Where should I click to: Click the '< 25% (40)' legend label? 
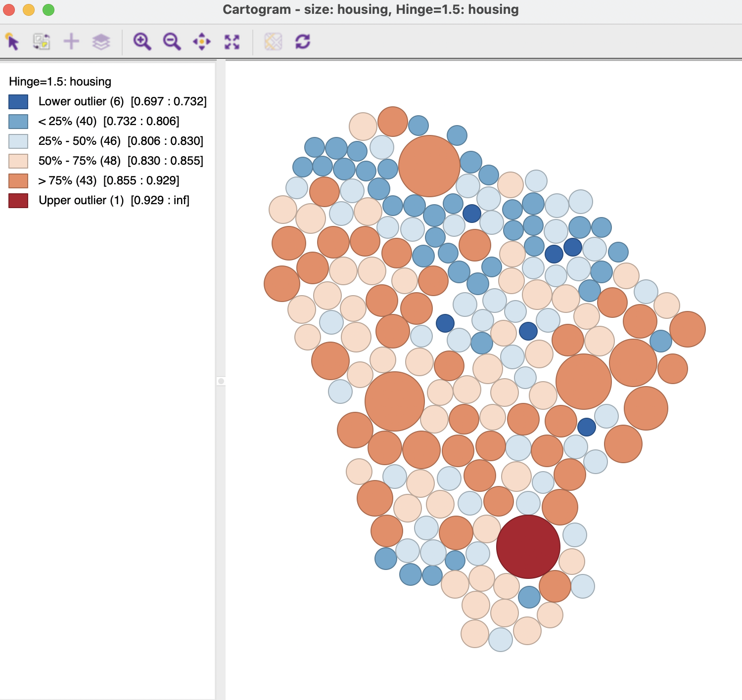tap(67, 121)
